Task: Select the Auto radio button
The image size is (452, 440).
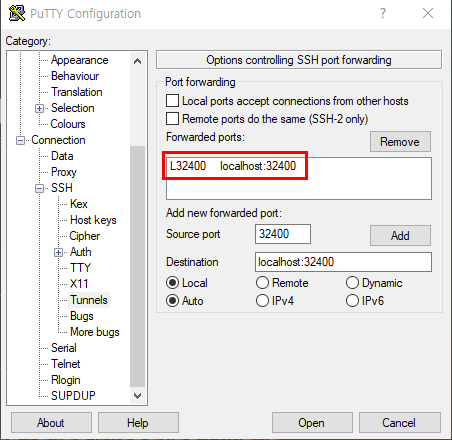Action: coord(172,301)
